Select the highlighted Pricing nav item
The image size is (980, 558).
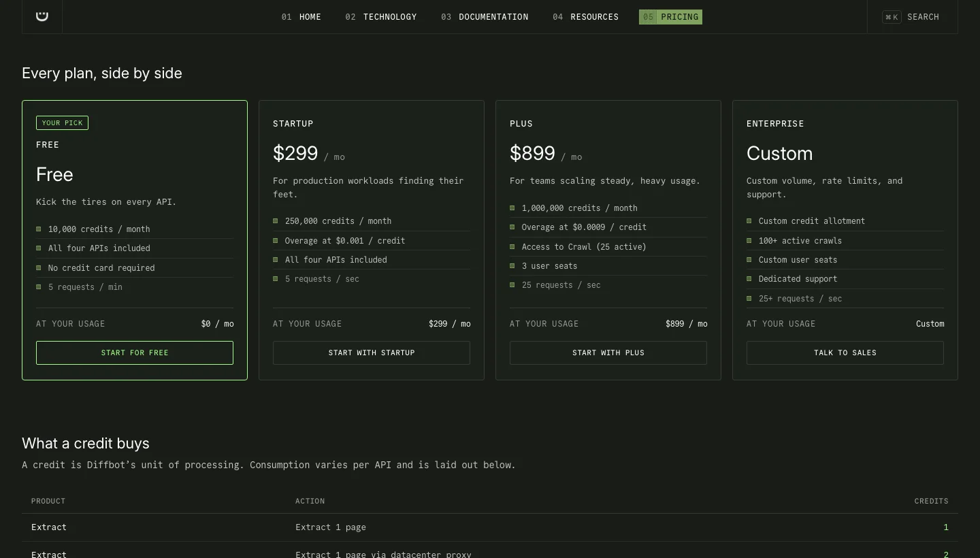point(670,17)
